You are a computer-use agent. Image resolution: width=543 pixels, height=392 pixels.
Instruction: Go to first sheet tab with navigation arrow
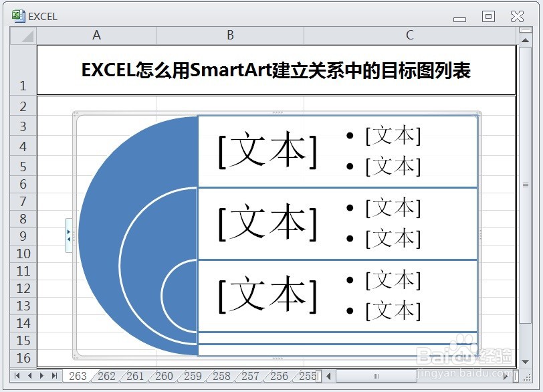[17, 376]
